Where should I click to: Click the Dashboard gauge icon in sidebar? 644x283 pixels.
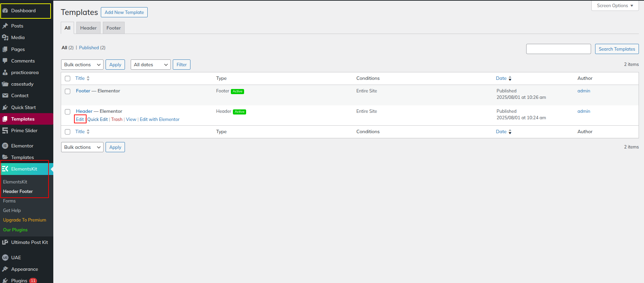coord(5,11)
